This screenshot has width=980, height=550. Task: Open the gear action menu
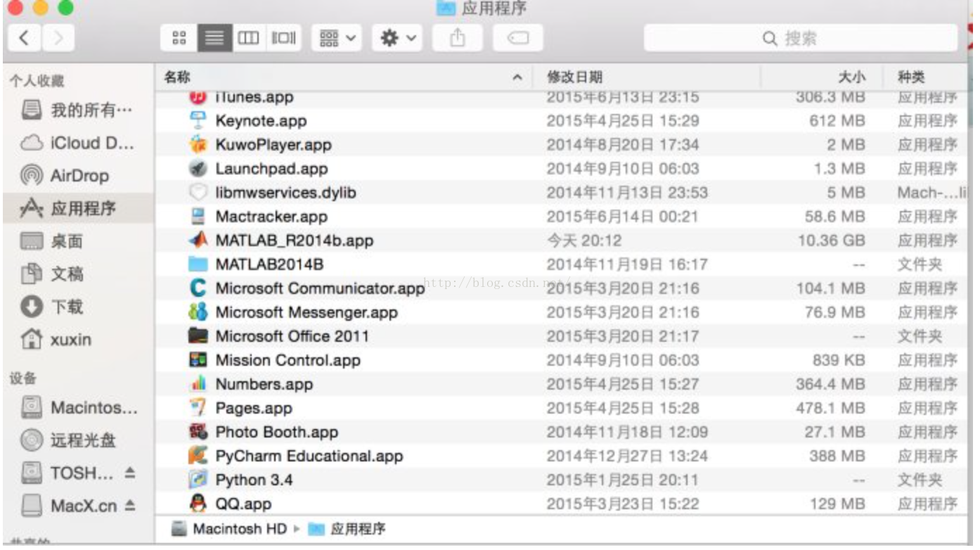(x=397, y=38)
